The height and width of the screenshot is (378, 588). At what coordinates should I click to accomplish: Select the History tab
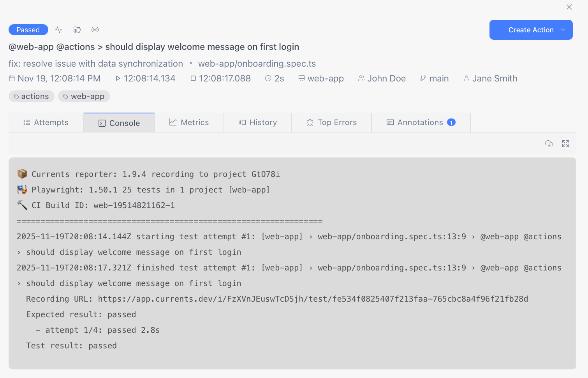pyautogui.click(x=258, y=122)
